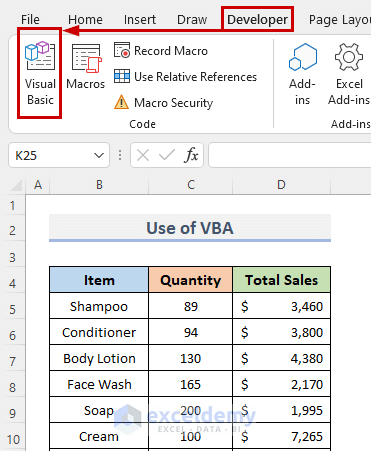Select the 'Face Wash' cell
371x451 pixels.
[99, 384]
